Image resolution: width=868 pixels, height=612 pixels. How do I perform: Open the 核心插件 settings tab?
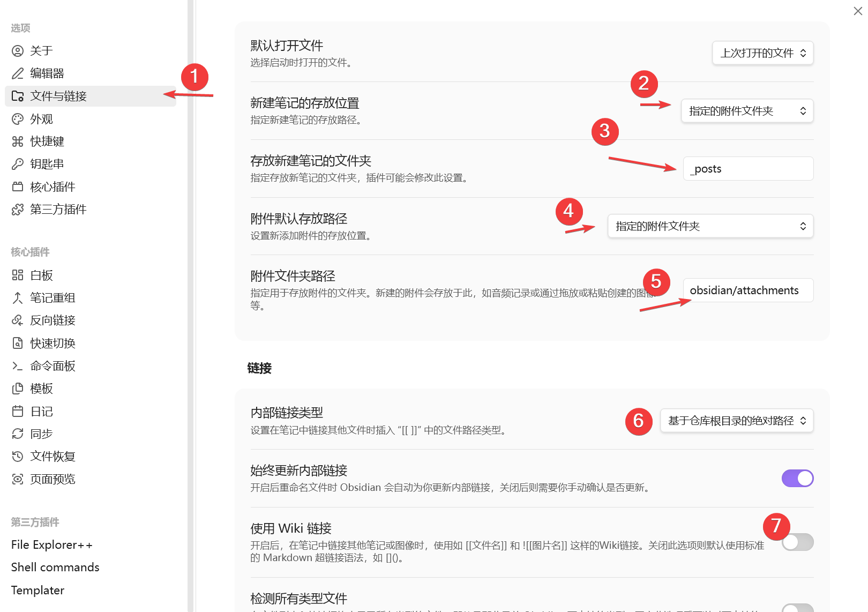click(x=53, y=187)
